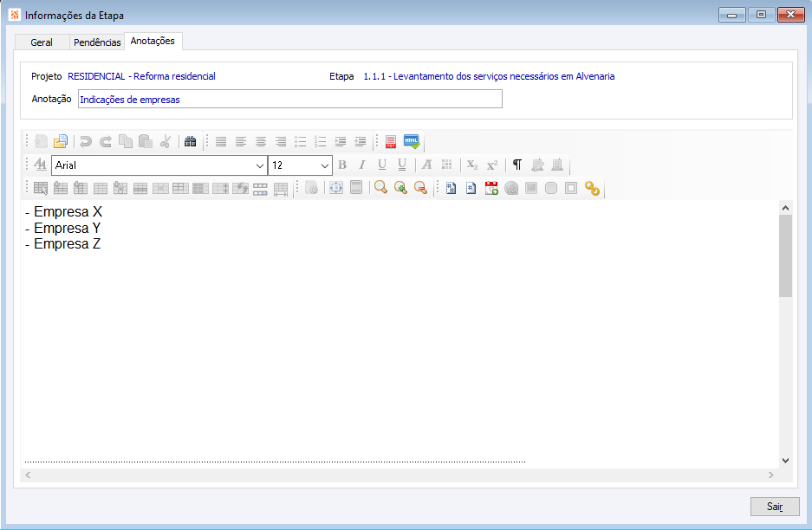The image size is (812, 530).
Task: Click the dotted grid icon
Action: point(447,165)
